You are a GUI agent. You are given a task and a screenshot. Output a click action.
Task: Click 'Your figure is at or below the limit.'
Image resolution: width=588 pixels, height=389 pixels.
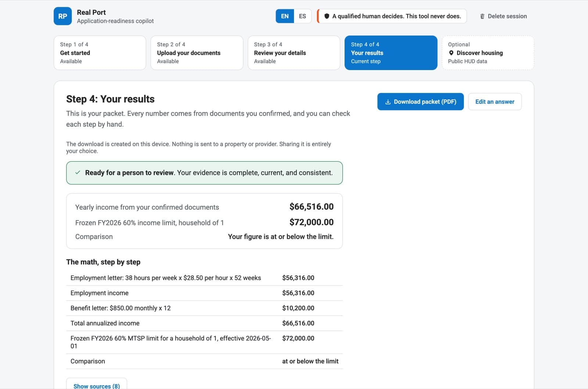click(x=281, y=237)
